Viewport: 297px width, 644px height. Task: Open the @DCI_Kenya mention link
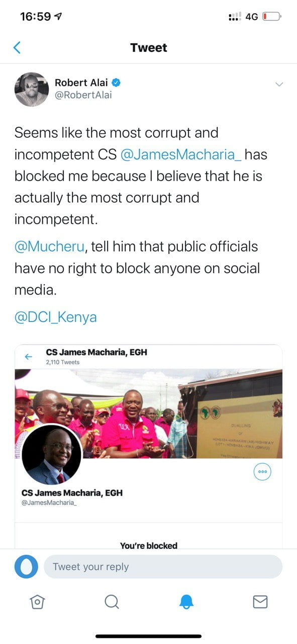55,318
